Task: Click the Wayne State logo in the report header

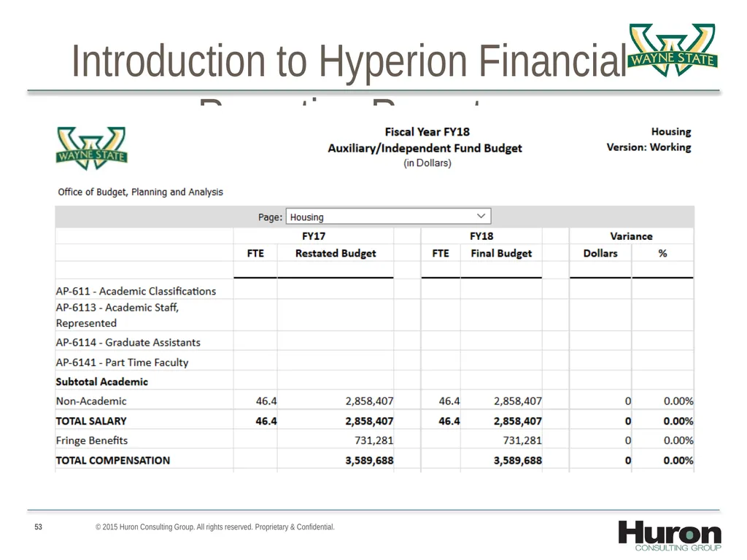Action: click(x=91, y=148)
